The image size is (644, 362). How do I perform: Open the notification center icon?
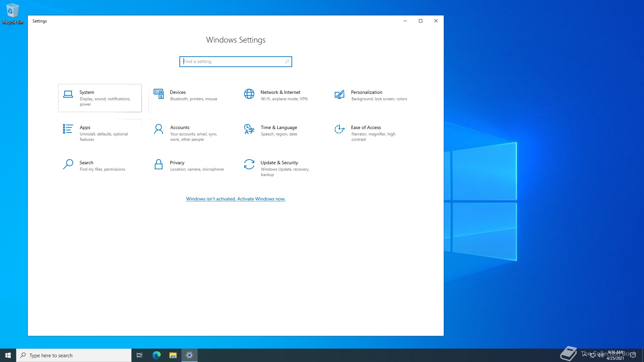pos(633,355)
